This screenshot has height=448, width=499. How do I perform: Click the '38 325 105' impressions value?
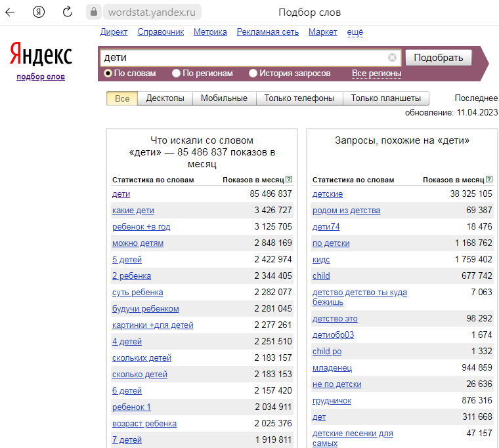[x=471, y=193]
